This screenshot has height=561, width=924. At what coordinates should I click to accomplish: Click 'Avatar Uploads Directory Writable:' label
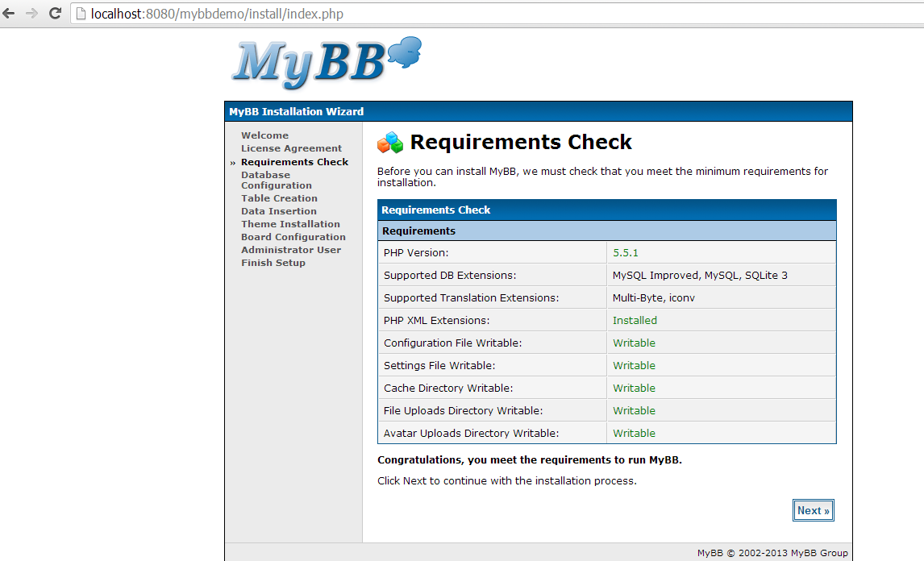click(x=472, y=433)
